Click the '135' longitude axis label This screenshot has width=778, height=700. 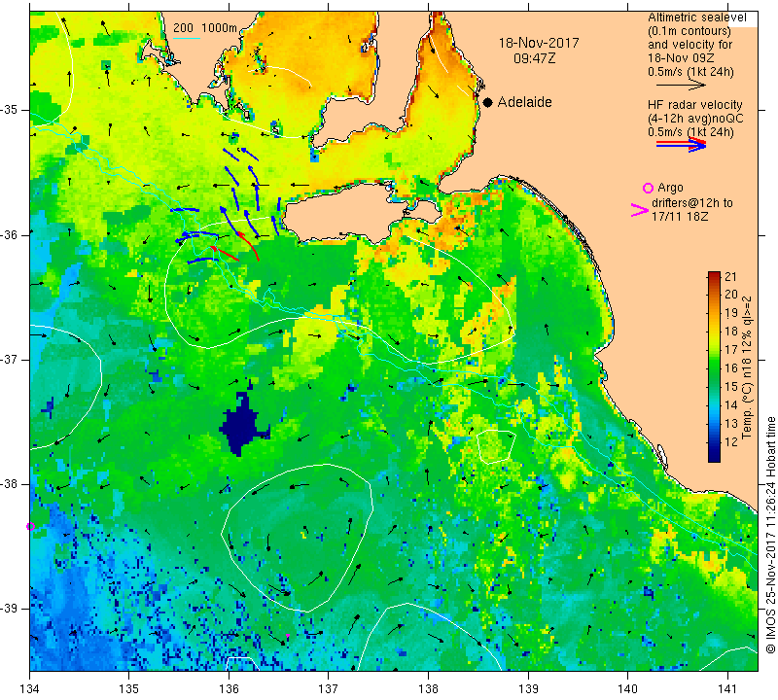(129, 688)
